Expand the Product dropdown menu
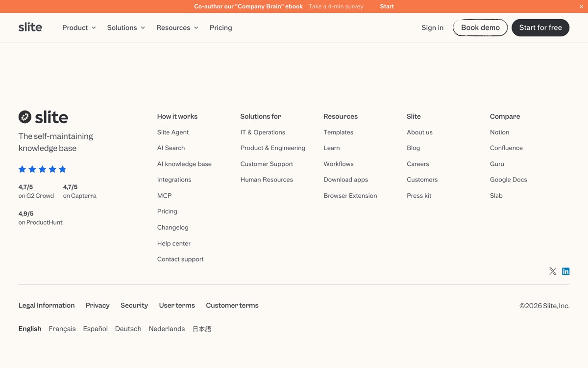The width and height of the screenshot is (588, 368). pos(79,27)
